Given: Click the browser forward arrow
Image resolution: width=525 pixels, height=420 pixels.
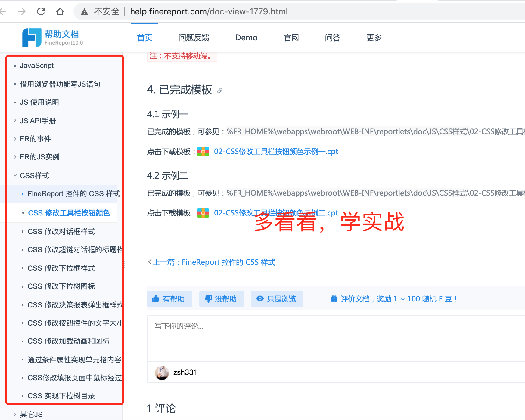Looking at the screenshot, I should pyautogui.click(x=22, y=11).
